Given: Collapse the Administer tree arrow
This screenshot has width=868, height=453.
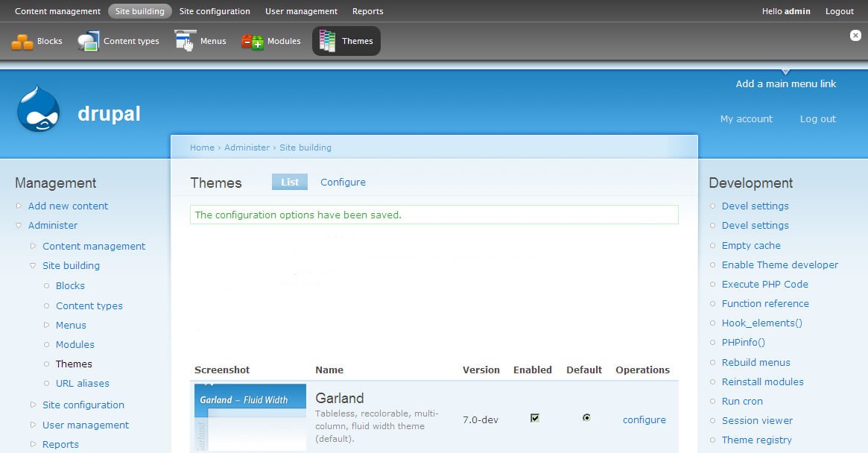Looking at the screenshot, I should coord(19,226).
